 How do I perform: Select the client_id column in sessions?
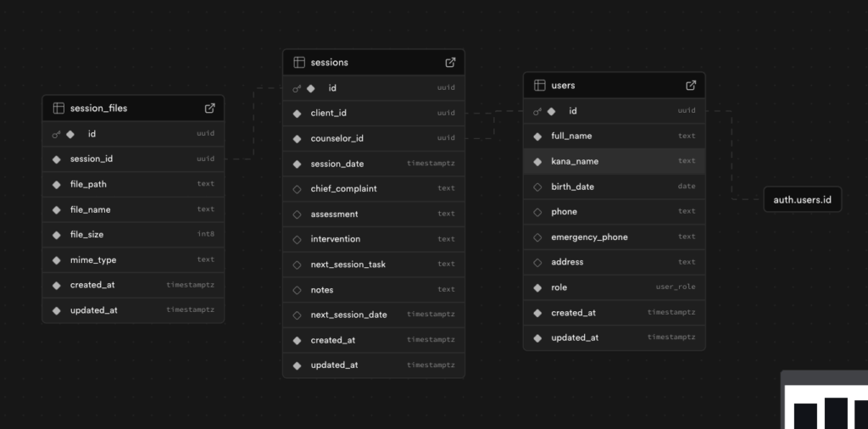coord(374,113)
